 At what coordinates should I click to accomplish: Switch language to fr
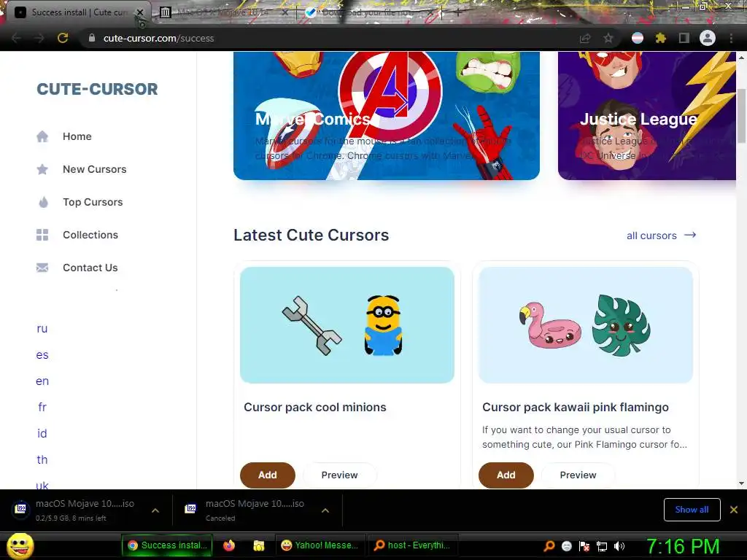click(x=42, y=407)
